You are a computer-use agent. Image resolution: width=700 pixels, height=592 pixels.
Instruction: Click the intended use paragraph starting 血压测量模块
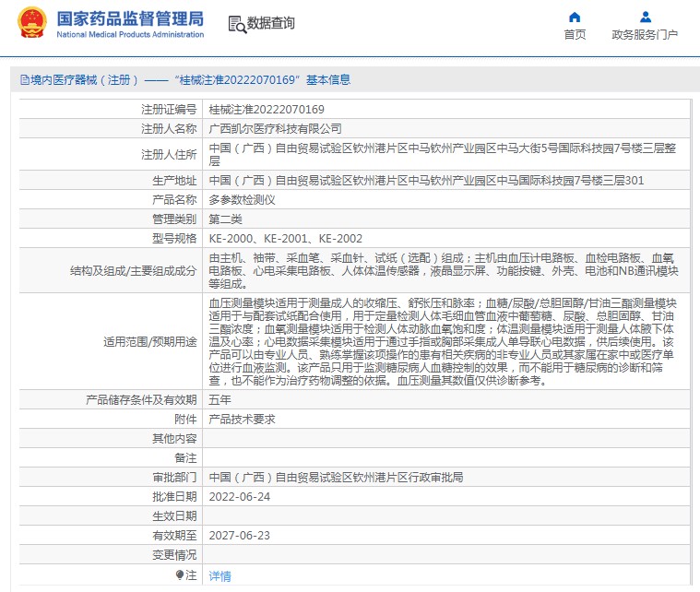click(443, 341)
